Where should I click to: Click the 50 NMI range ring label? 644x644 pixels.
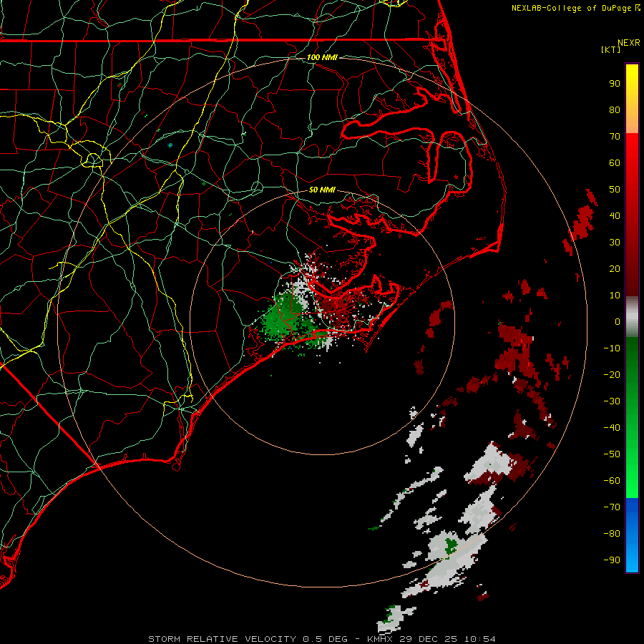pos(322,190)
